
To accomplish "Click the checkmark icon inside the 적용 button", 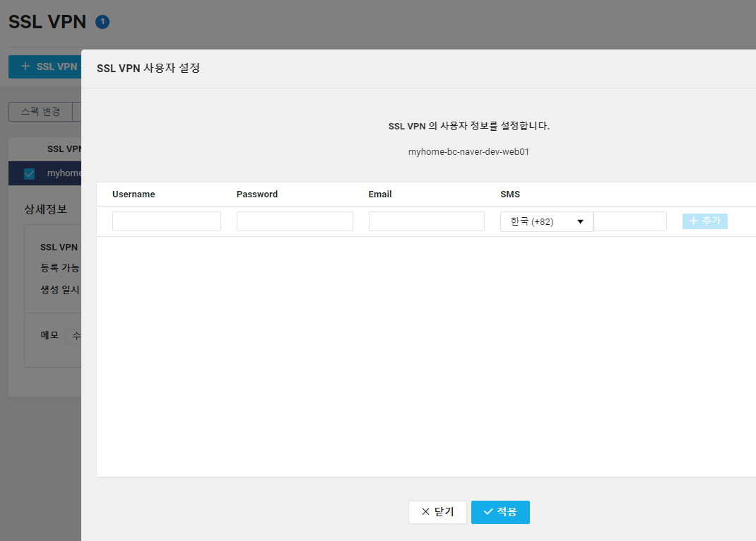I will (489, 511).
